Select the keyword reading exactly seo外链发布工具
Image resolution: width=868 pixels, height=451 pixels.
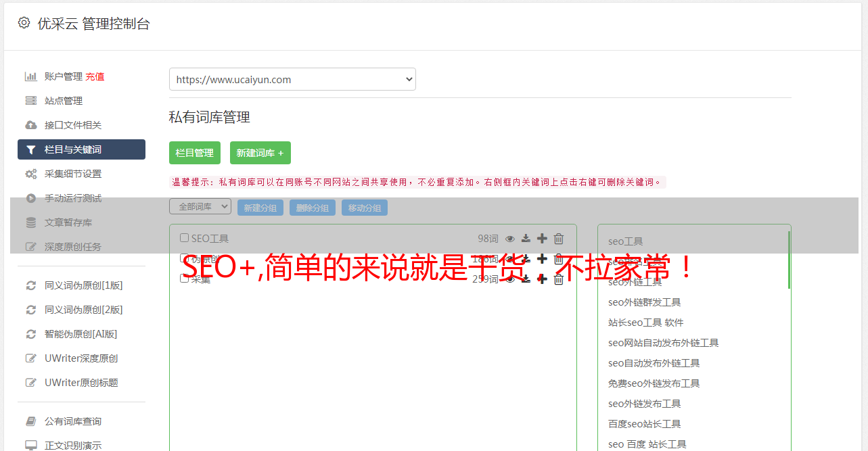pyautogui.click(x=645, y=404)
